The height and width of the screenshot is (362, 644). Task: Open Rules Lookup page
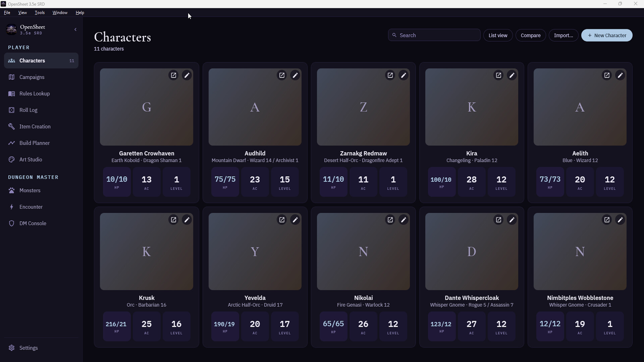[x=41, y=94]
